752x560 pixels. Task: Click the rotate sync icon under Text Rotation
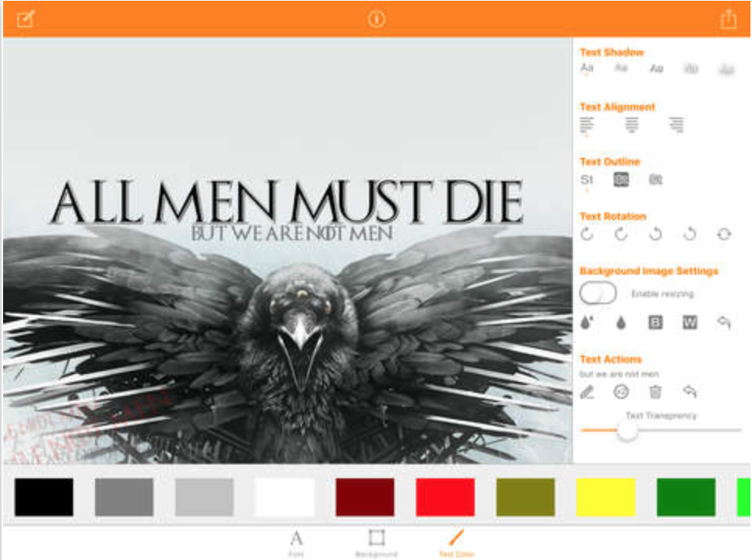724,234
